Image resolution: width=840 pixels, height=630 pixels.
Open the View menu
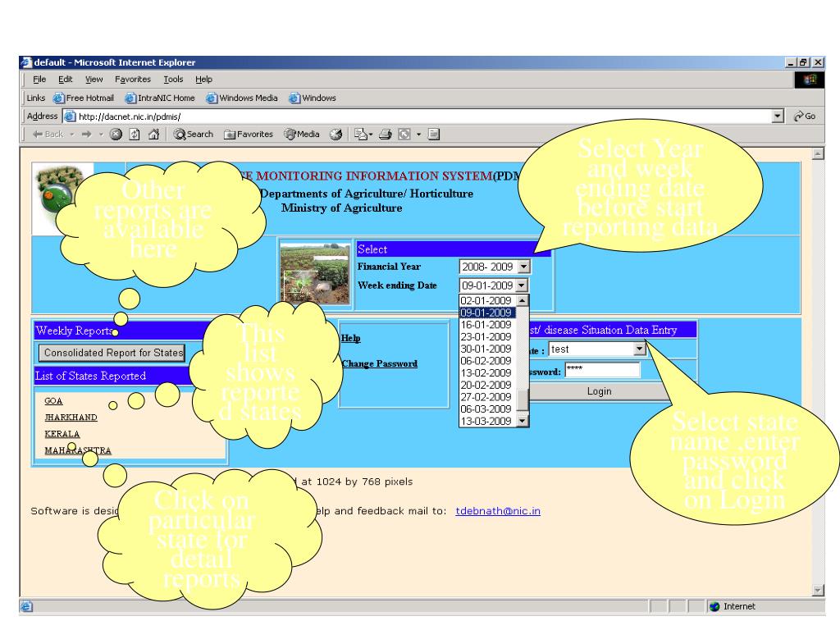94,80
